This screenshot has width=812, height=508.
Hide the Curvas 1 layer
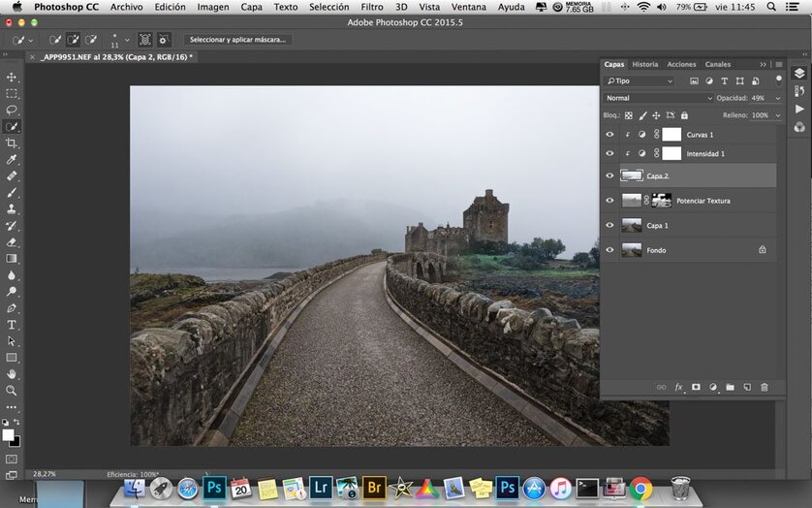pos(609,135)
